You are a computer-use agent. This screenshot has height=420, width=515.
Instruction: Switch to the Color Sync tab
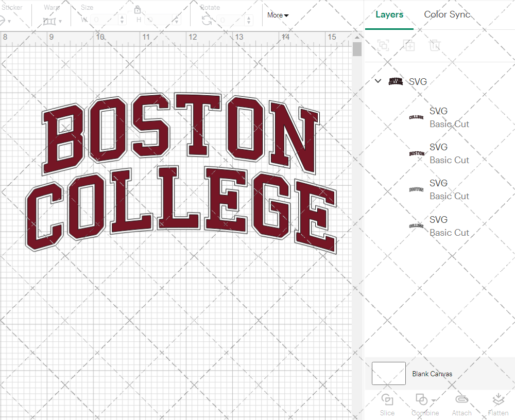(447, 14)
